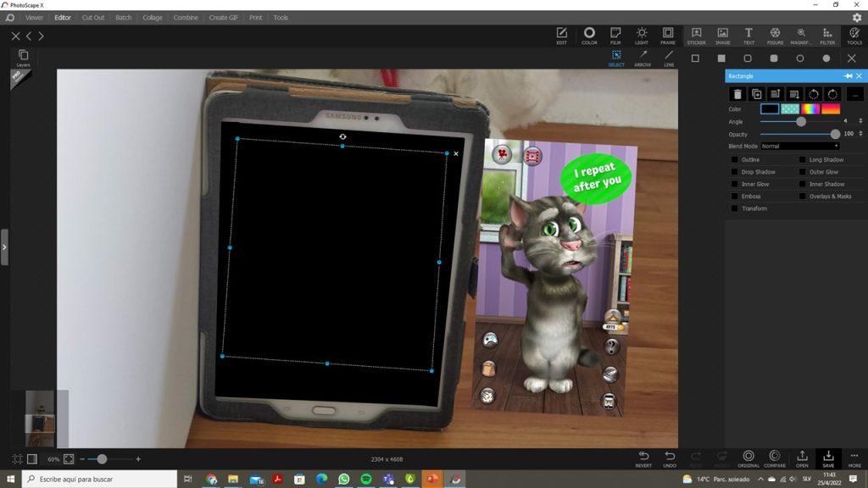Open the More menu in bottom bar
Screen dimensions: 868x488
[854, 458]
